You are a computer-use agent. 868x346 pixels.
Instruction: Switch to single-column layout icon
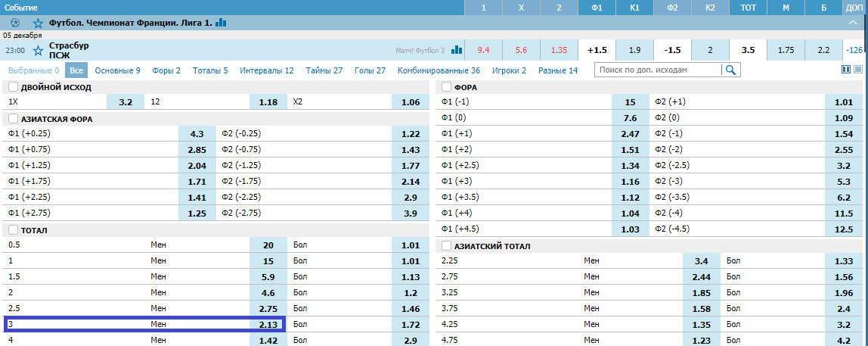[858, 70]
